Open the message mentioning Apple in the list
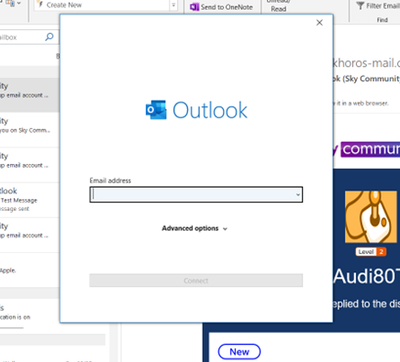Viewport: 400px width, 362px height. pyautogui.click(x=29, y=270)
